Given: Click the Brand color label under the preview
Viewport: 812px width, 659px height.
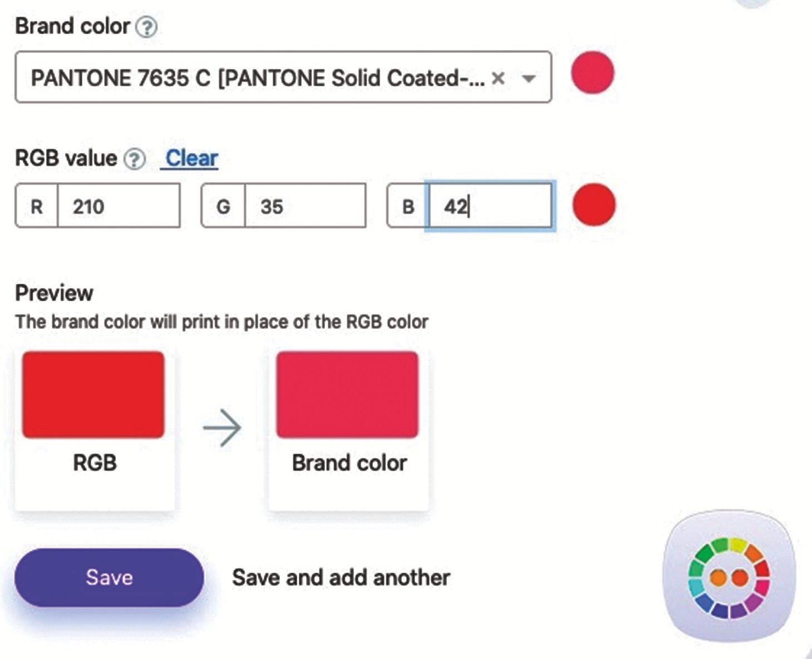Looking at the screenshot, I should pyautogui.click(x=349, y=463).
